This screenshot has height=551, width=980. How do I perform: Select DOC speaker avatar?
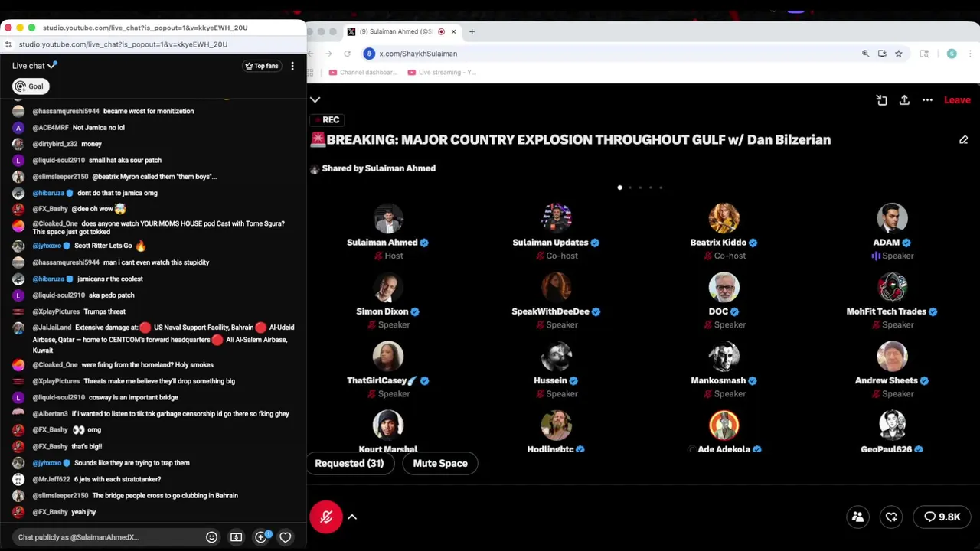[x=724, y=287]
